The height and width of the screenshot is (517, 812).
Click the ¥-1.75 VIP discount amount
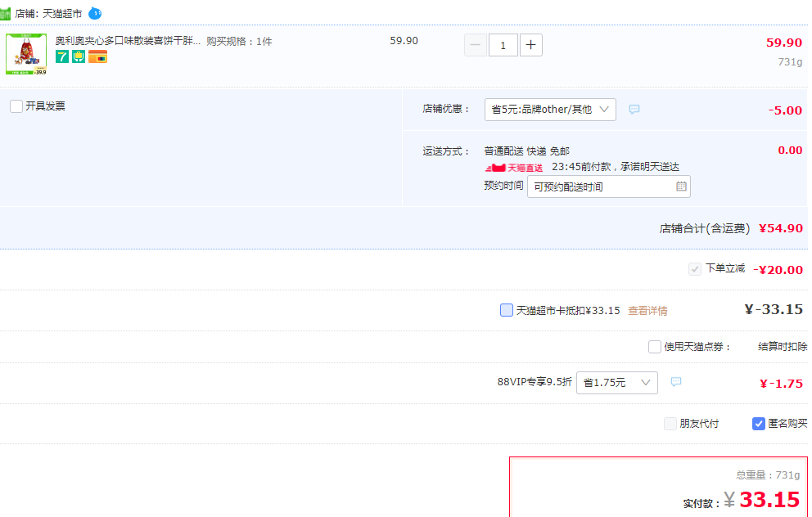[781, 384]
